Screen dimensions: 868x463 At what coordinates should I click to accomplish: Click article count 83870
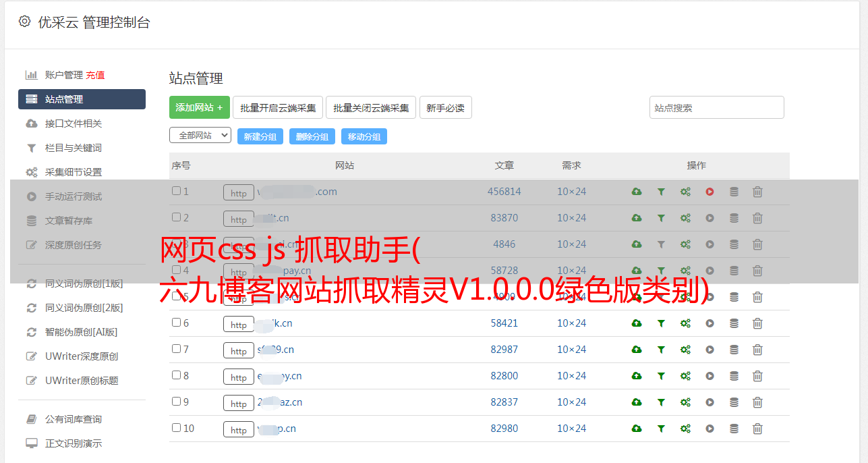pyautogui.click(x=504, y=218)
